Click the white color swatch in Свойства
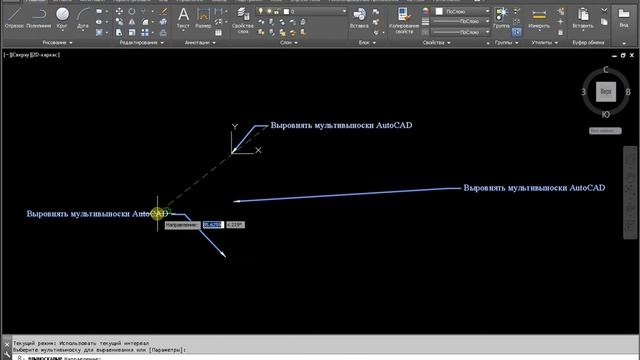Image resolution: width=640 pixels, height=360 pixels. pos(439,11)
